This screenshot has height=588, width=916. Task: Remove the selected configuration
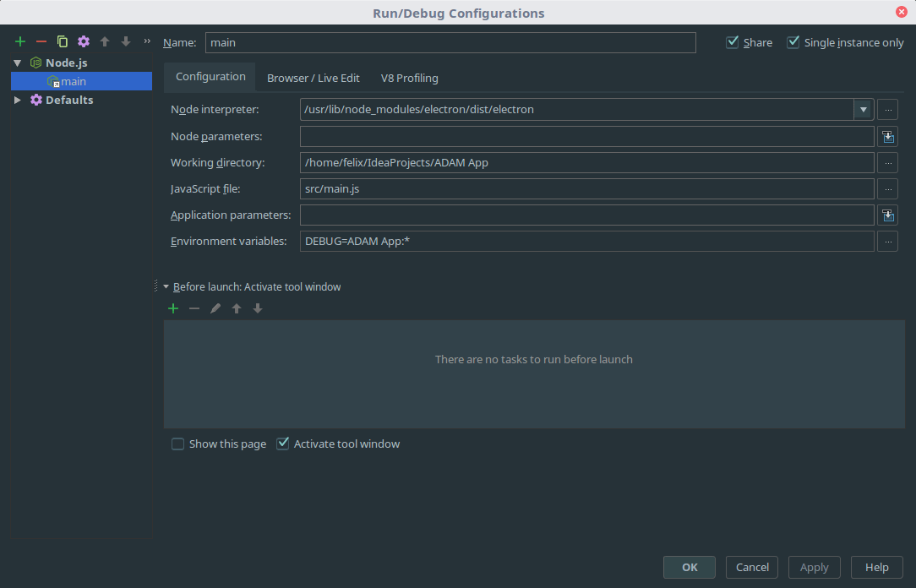coord(40,41)
